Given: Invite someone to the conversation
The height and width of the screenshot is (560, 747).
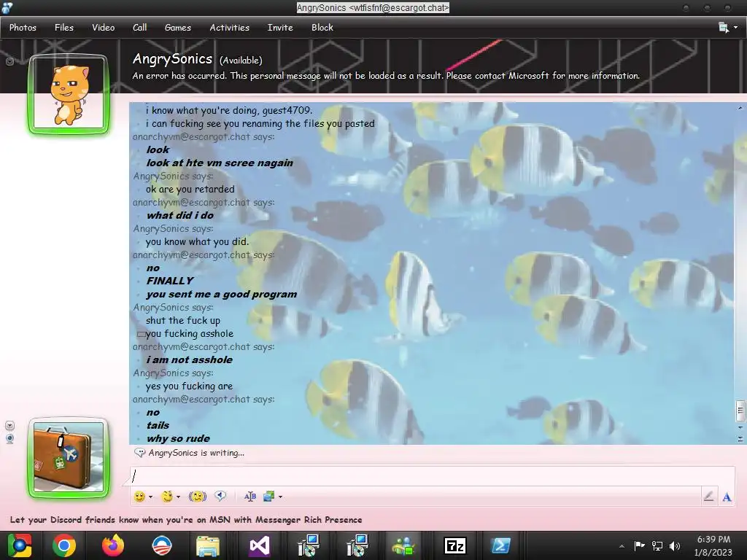Looking at the screenshot, I should point(280,28).
